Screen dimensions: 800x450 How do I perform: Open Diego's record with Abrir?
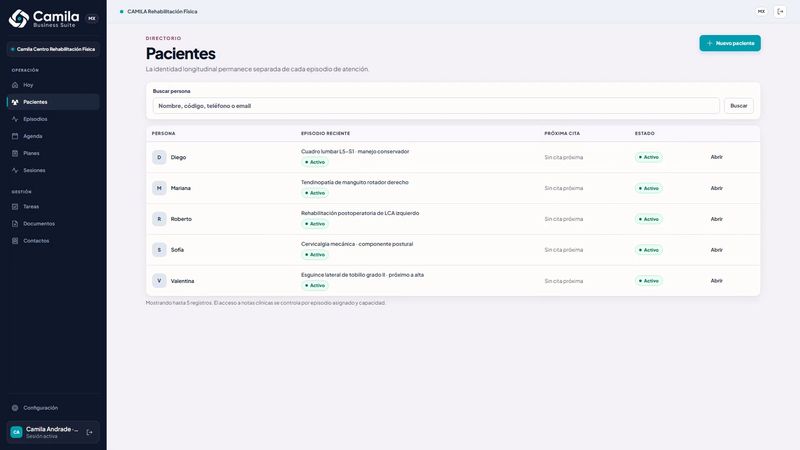(x=716, y=157)
